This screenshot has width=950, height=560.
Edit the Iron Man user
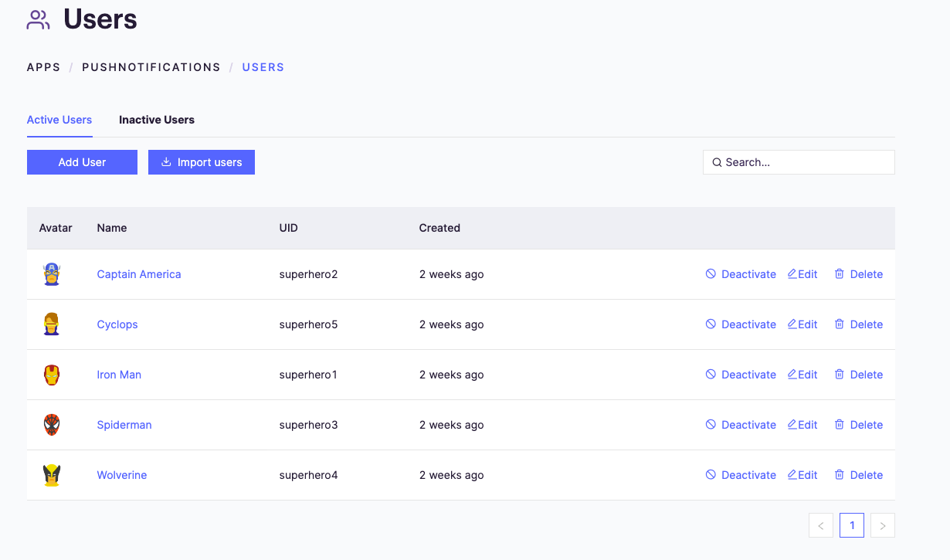802,375
